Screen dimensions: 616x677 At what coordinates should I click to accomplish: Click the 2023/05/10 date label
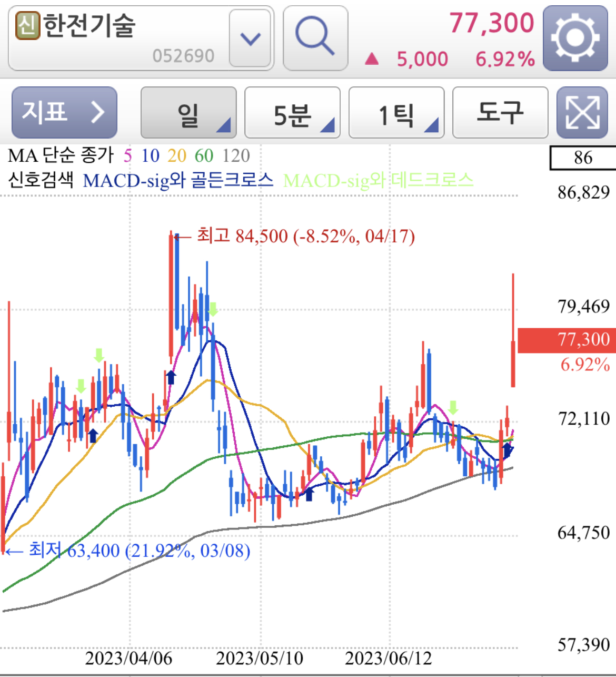pyautogui.click(x=260, y=658)
